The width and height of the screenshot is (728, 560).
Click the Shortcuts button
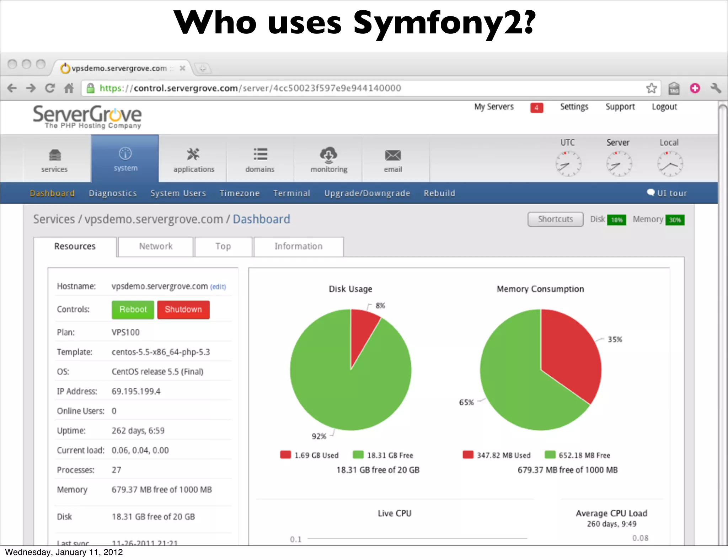pyautogui.click(x=555, y=219)
